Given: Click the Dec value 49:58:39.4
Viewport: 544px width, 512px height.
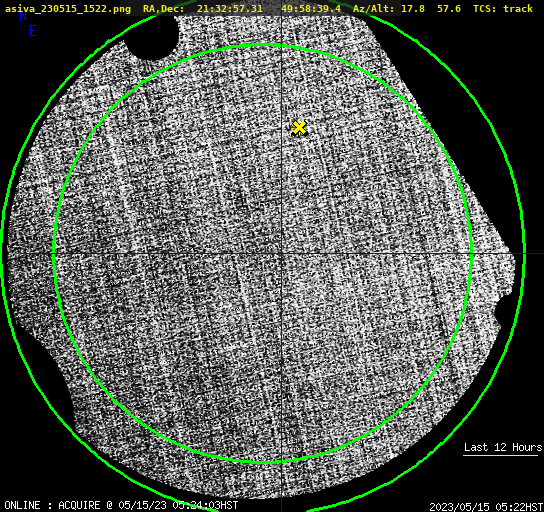Looking at the screenshot, I should pos(311,9).
